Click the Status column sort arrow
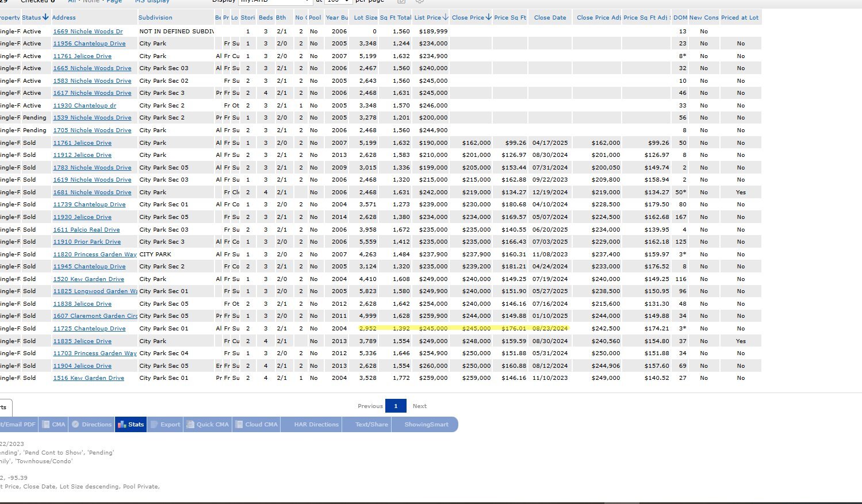This screenshot has width=862, height=504. (45, 17)
